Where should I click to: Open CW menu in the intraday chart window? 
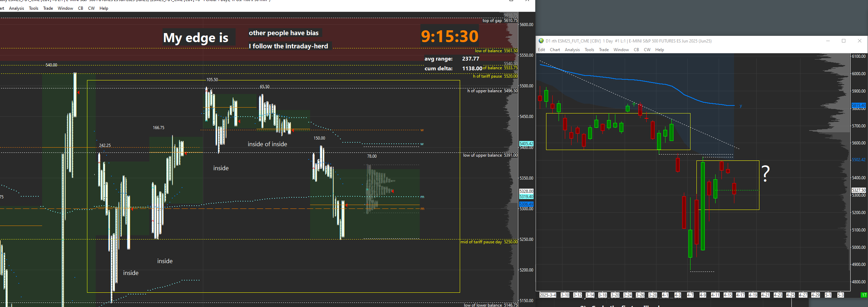pos(92,8)
